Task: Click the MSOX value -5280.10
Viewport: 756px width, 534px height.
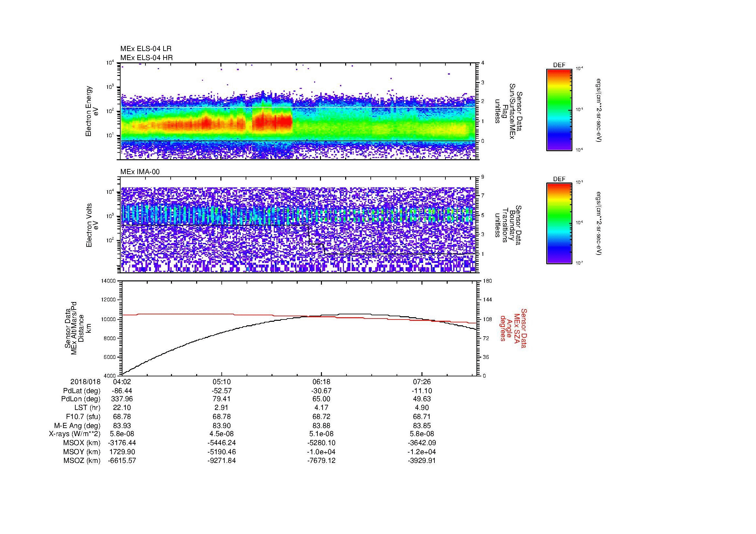Action: click(321, 443)
